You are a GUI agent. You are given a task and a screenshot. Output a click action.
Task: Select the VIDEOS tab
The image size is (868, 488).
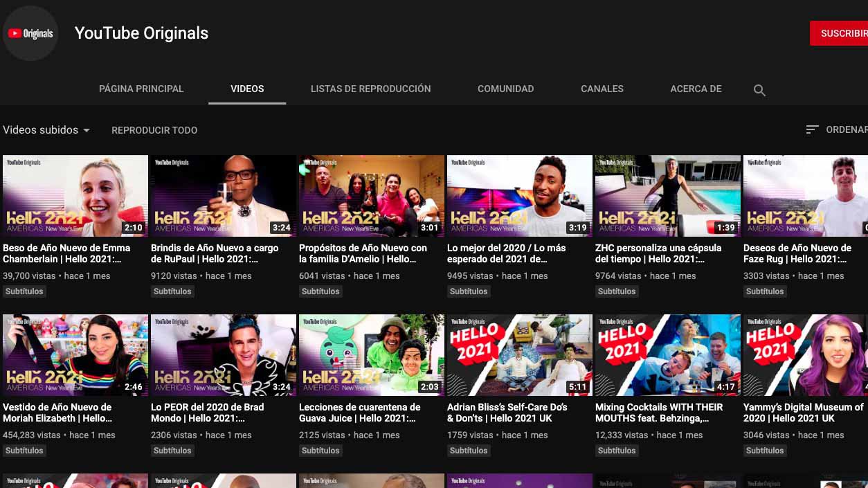tap(247, 89)
